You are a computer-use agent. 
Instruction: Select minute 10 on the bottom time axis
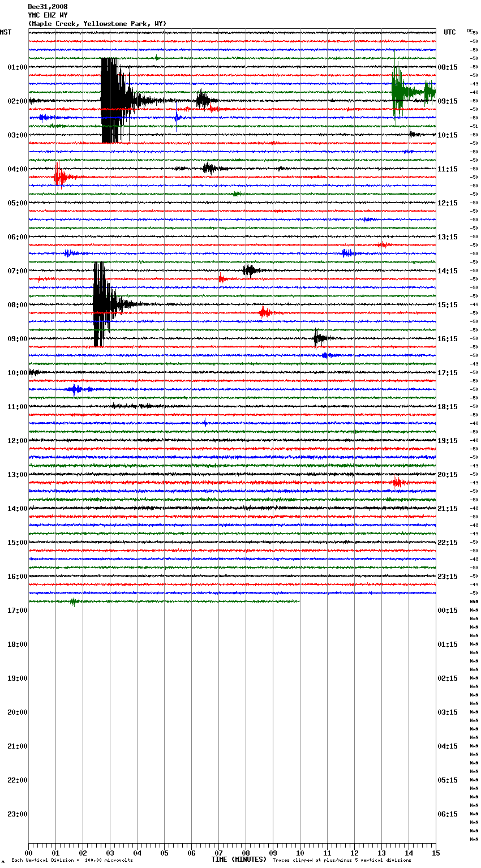(300, 853)
